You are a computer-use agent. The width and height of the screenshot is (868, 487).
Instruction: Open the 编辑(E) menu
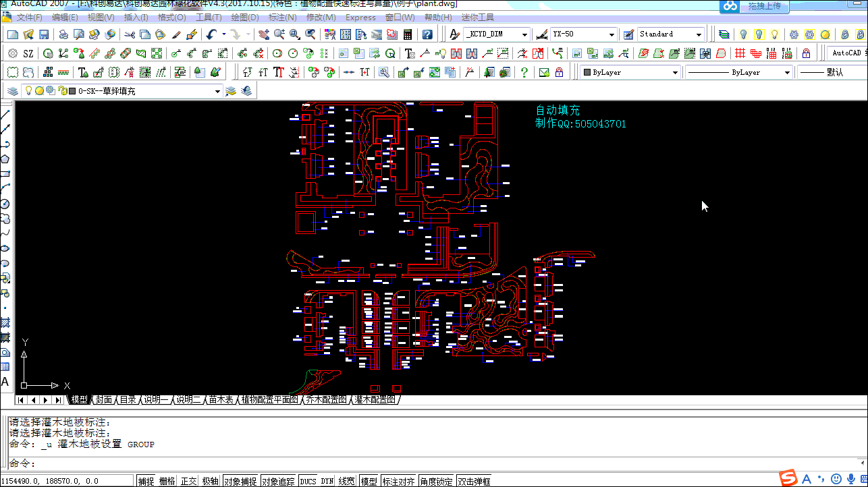tap(65, 18)
